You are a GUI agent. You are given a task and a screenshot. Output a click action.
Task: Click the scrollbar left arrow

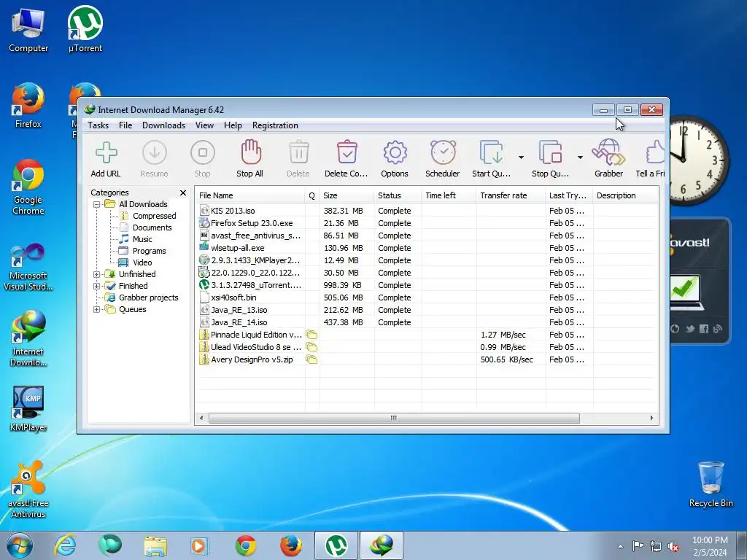point(201,418)
